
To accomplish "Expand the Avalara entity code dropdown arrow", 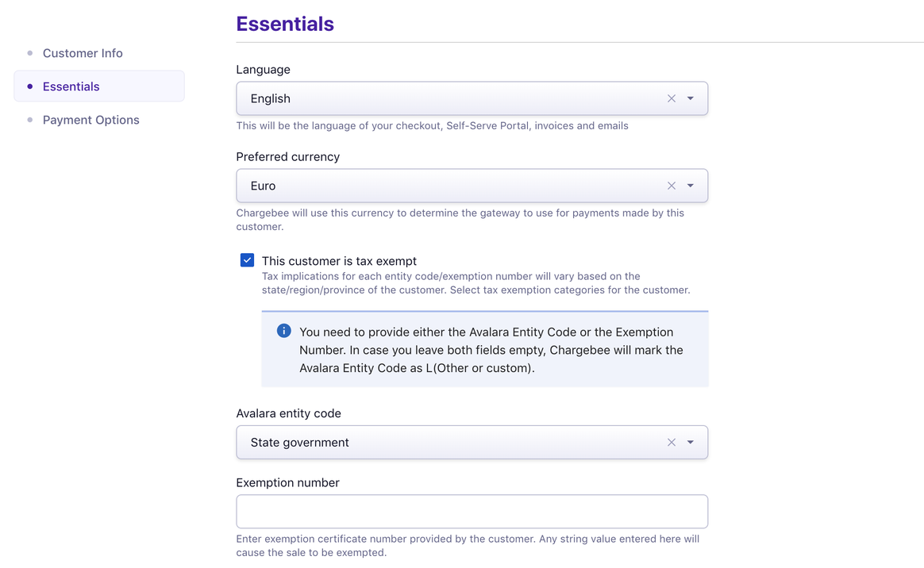I will 691,443.
